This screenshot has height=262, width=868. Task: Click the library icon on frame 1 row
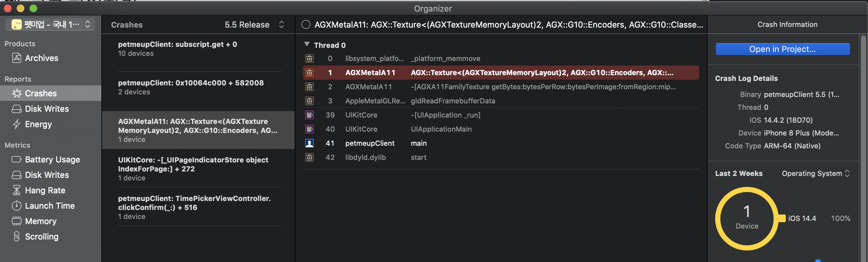(x=309, y=73)
